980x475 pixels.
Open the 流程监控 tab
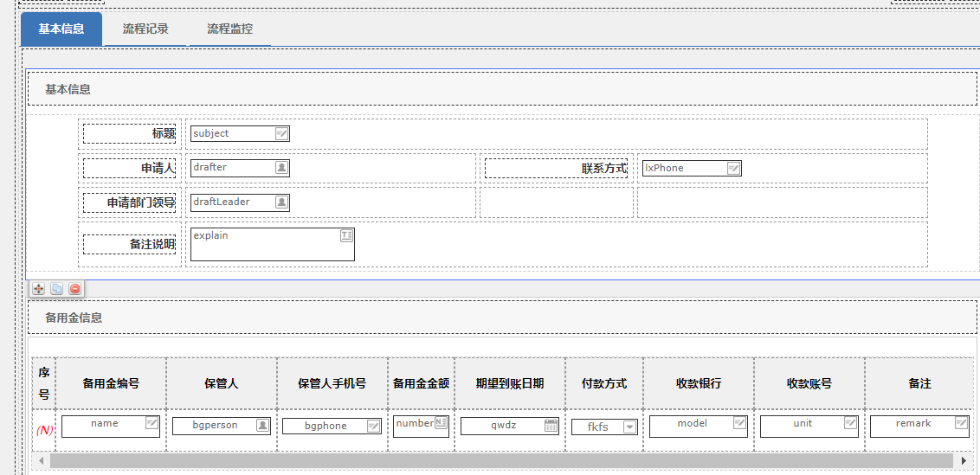[x=230, y=29]
